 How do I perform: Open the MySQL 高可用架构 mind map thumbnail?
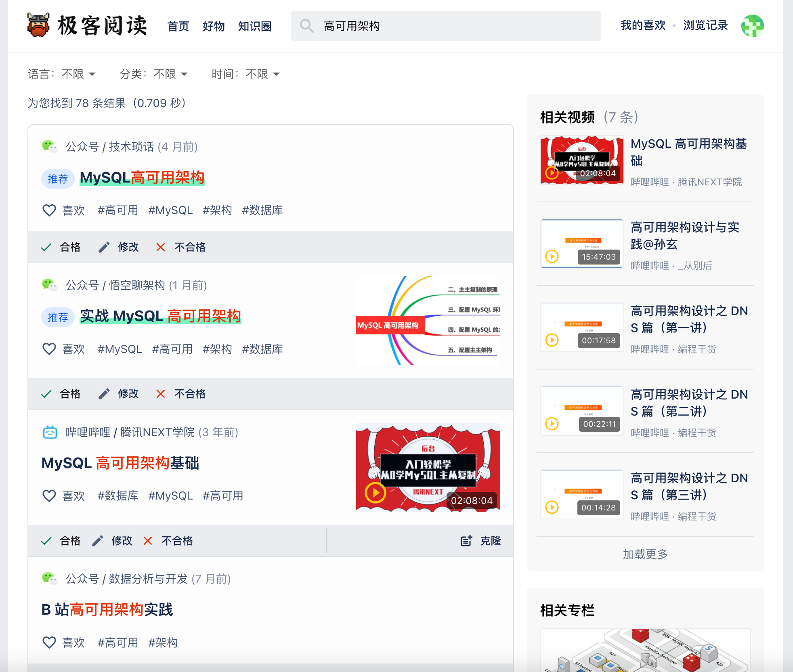[428, 321]
